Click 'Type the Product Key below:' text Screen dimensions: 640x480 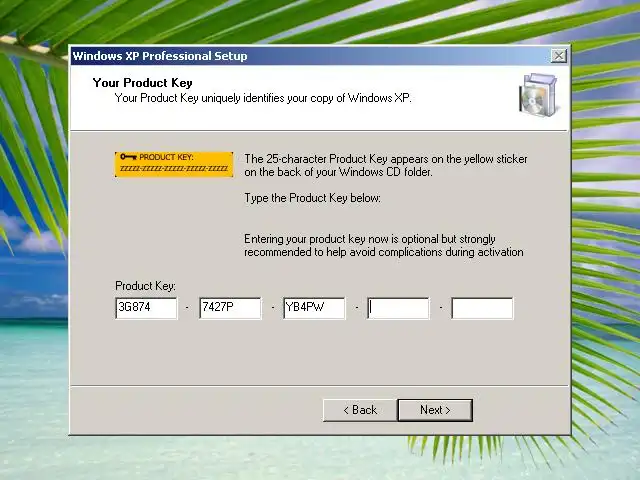[312, 198]
